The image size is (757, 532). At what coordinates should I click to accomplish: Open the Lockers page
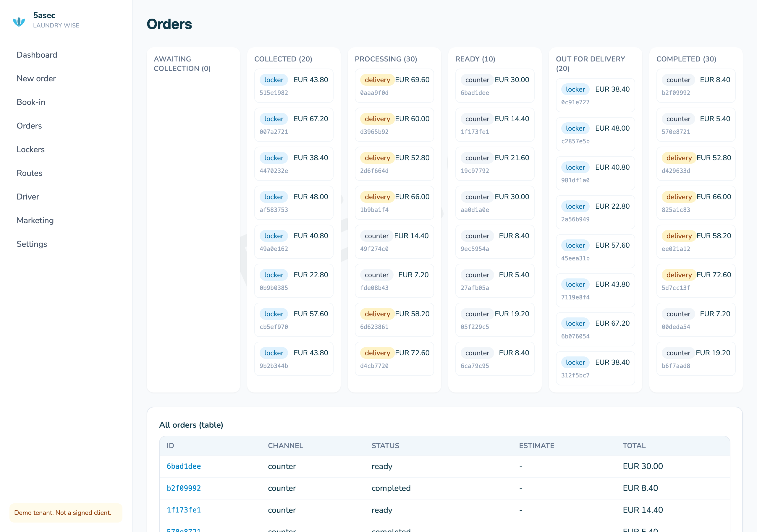point(31,149)
